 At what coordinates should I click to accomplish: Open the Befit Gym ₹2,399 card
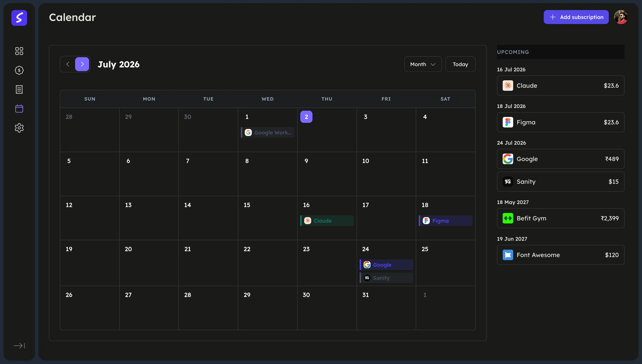click(561, 218)
